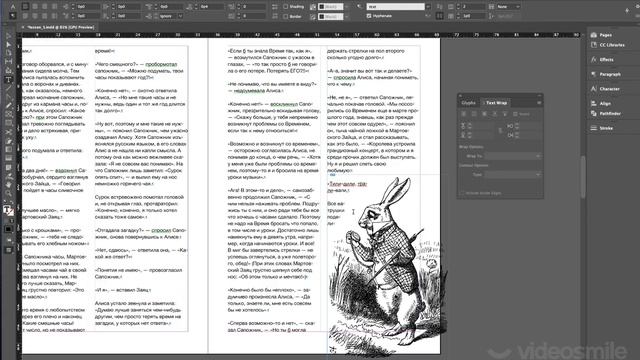The image size is (640, 360).
Task: Open the Border color dropdown
Action: tap(347, 16)
